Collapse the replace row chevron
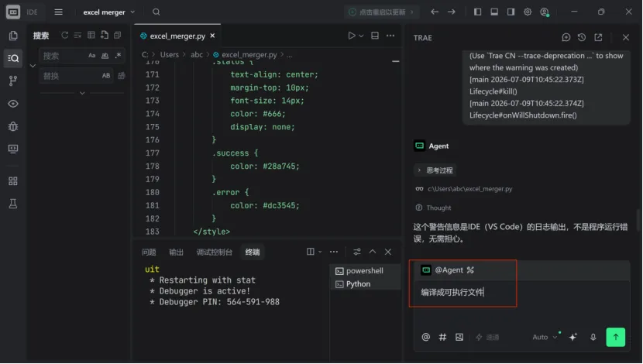643x364 pixels. [33, 66]
